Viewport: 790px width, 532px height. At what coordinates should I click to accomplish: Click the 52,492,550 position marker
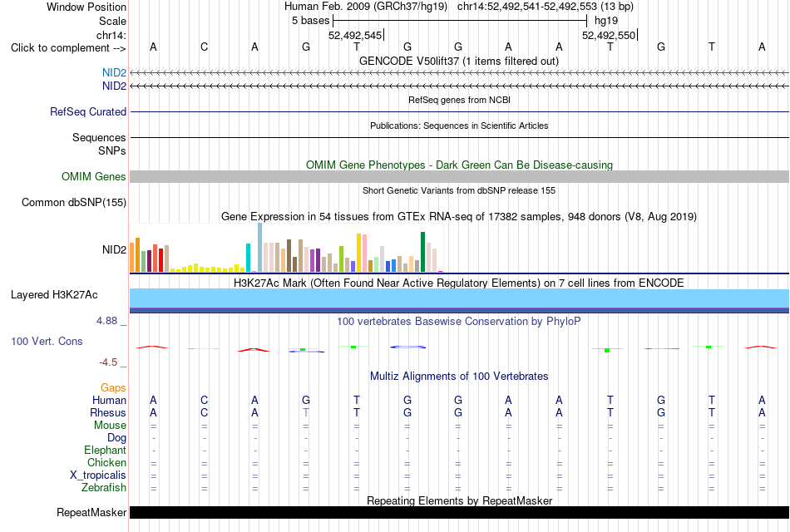(609, 35)
